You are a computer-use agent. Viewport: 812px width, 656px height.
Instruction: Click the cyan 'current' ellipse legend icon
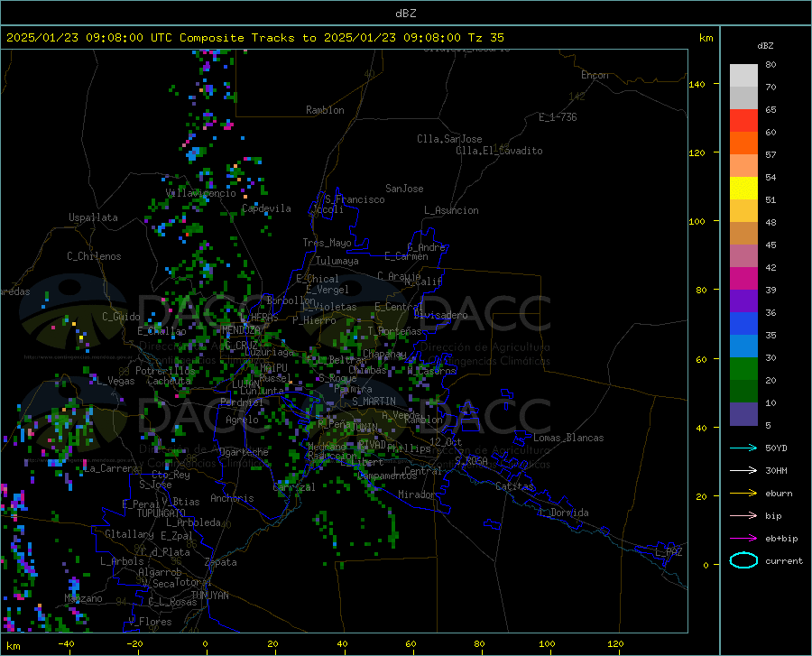coord(743,560)
